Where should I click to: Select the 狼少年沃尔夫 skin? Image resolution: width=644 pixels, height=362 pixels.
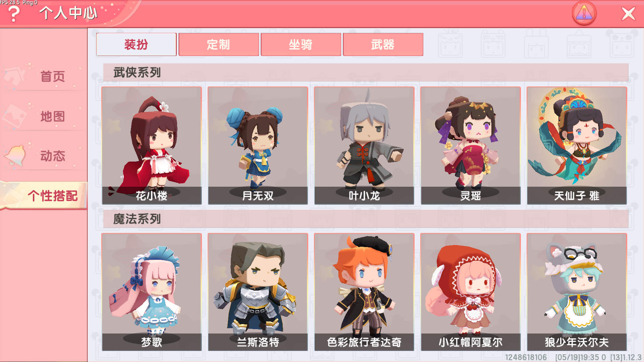[577, 292]
